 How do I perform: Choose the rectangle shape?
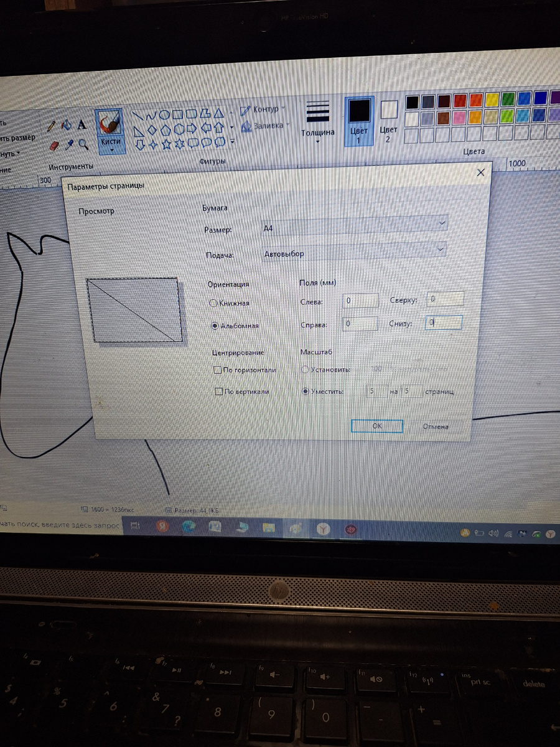click(177, 115)
